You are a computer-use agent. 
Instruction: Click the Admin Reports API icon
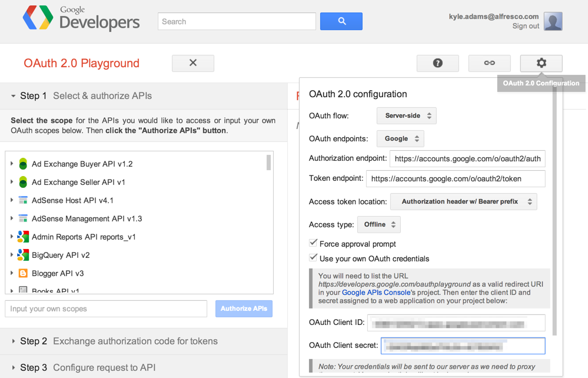[x=23, y=237]
